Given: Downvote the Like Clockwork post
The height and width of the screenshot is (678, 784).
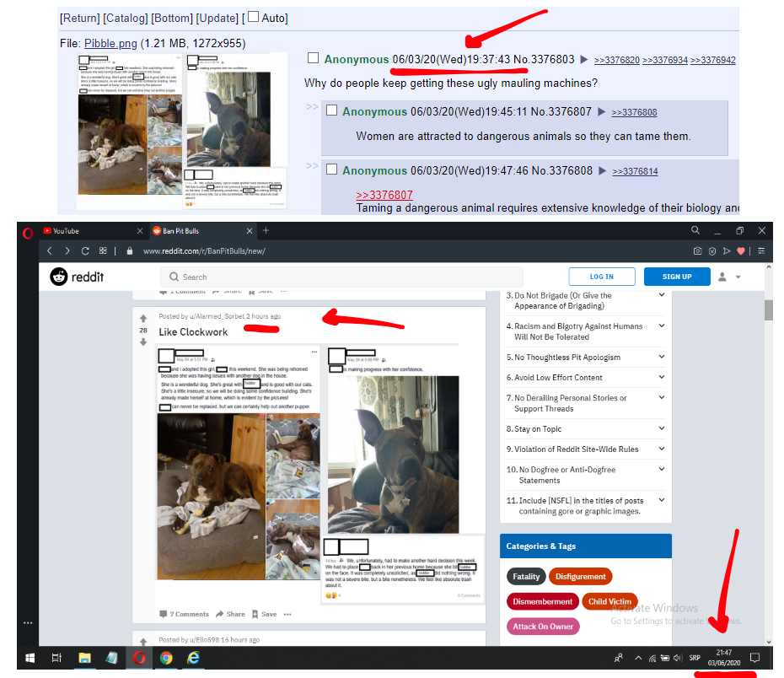Looking at the screenshot, I should click(143, 342).
